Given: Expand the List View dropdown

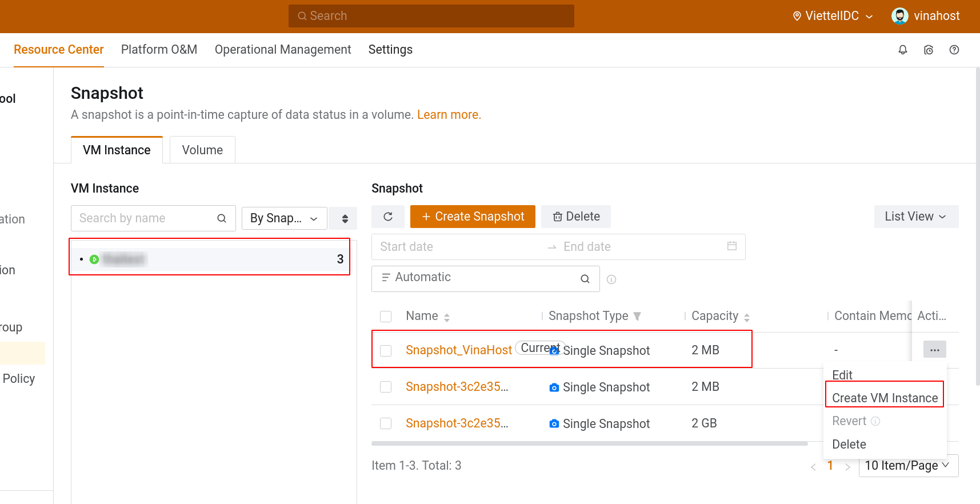Looking at the screenshot, I should (x=915, y=217).
